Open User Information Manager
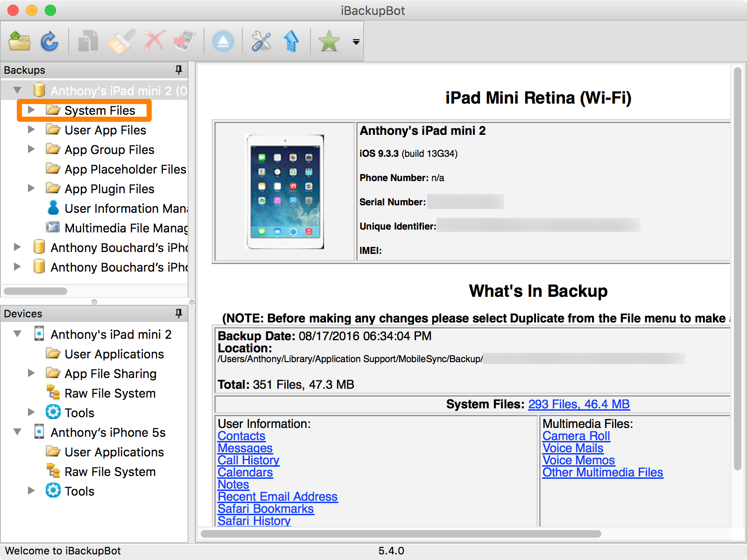 pos(126,209)
